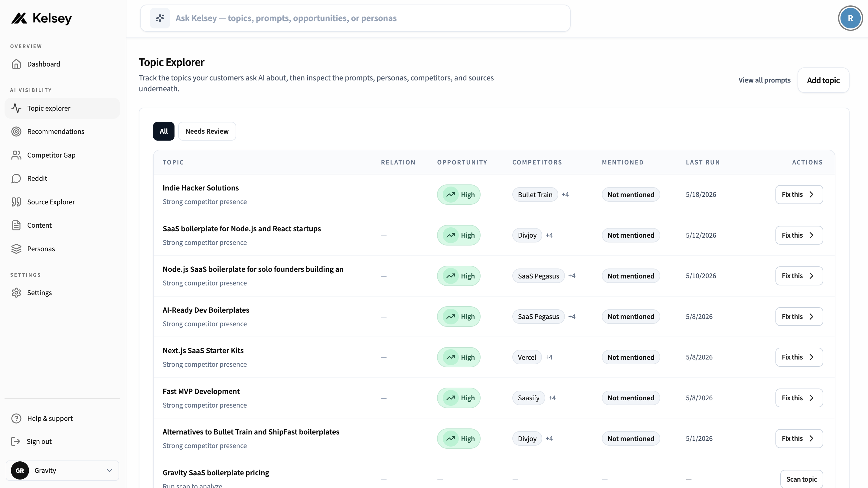Open Indie Hacker Solutions topic
The width and height of the screenshot is (868, 488).
201,188
